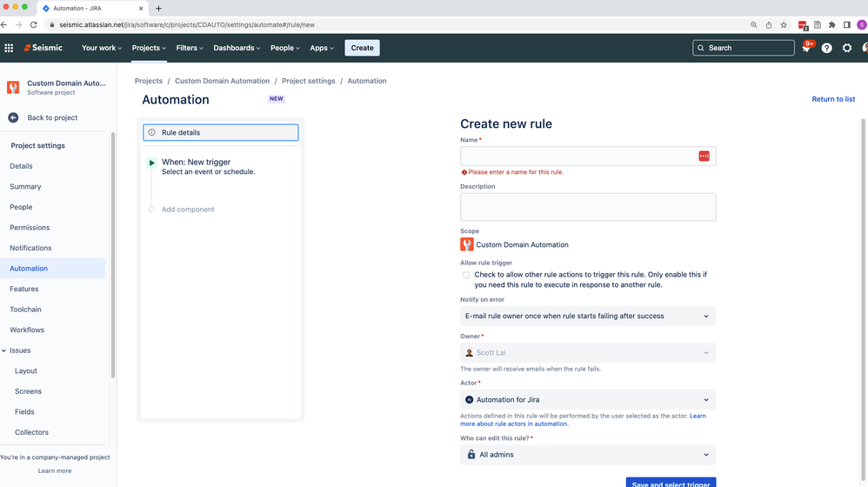Click Save and select trigger button

click(x=671, y=483)
